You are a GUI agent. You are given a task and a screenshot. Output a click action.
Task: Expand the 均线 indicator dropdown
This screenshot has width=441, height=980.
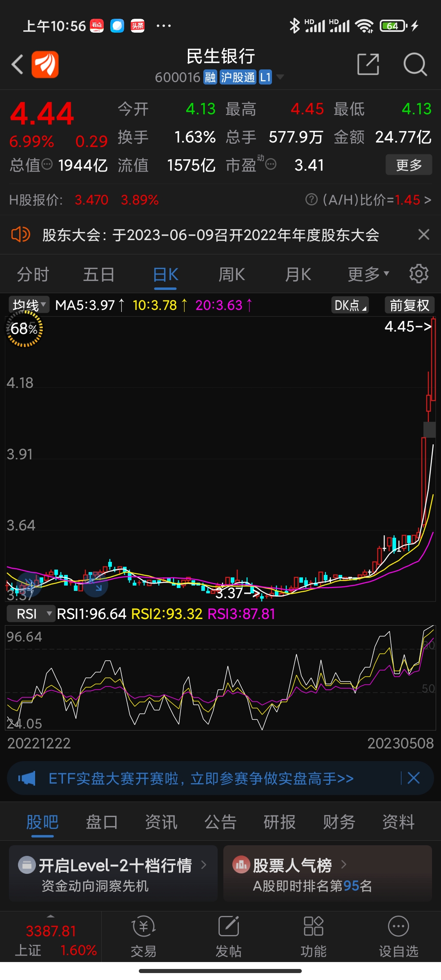(x=28, y=305)
